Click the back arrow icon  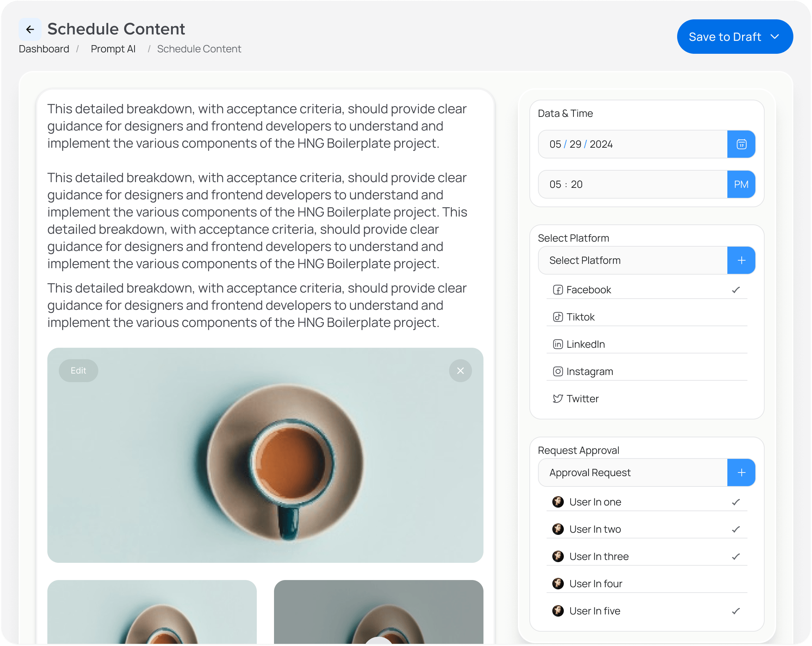(30, 29)
